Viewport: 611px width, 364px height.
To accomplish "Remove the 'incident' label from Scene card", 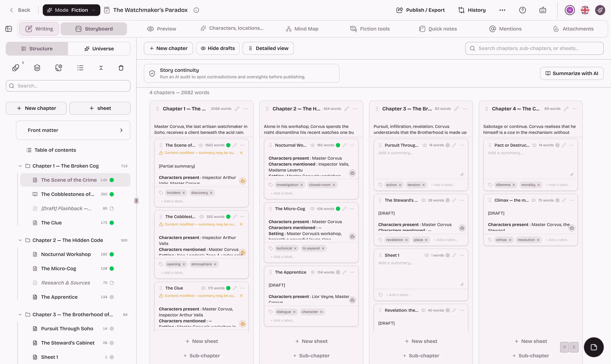I will [x=184, y=193].
